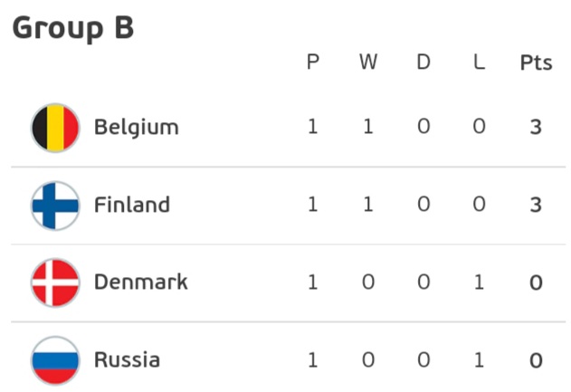571x392 pixels.
Task: Click the Denmark flag icon
Action: tap(55, 282)
